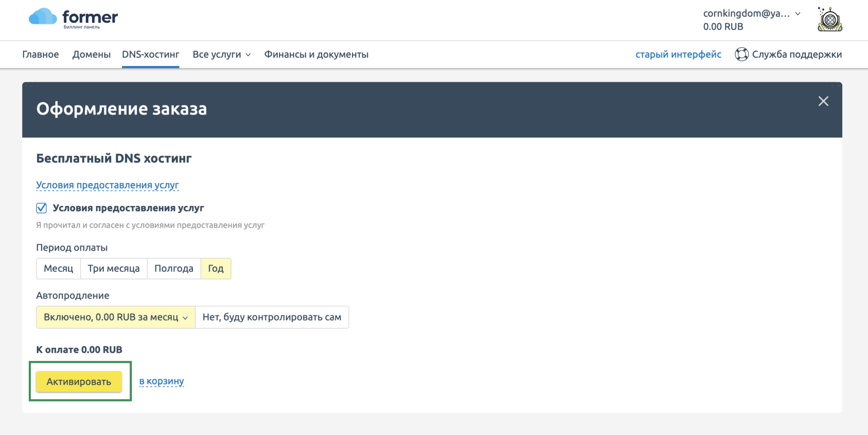Choose the Полгода payment period

(x=174, y=268)
